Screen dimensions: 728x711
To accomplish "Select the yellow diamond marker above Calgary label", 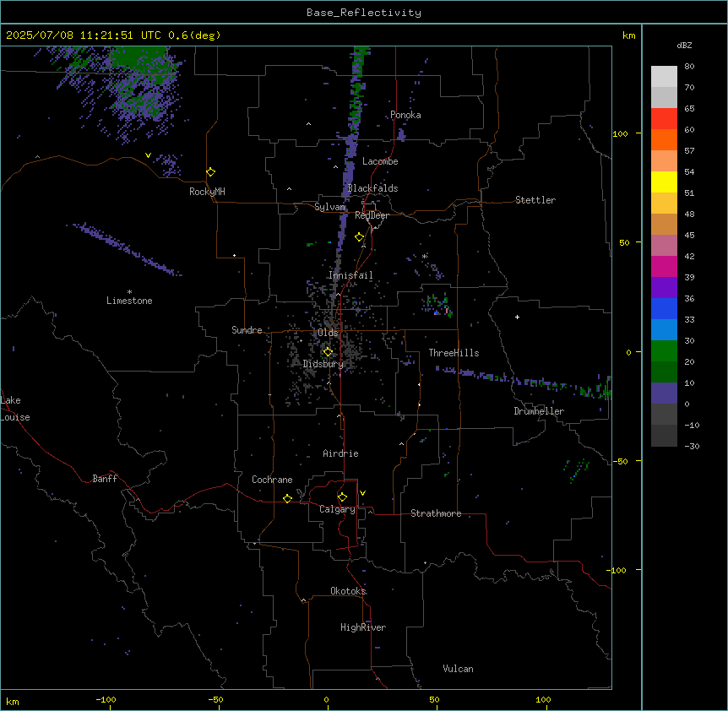I will [x=342, y=497].
